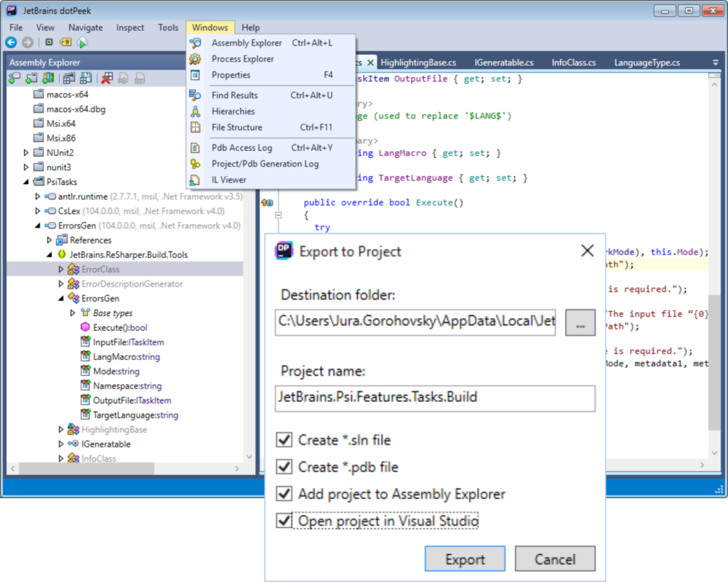Click the icon beside Pdb Access Log

pos(195,148)
